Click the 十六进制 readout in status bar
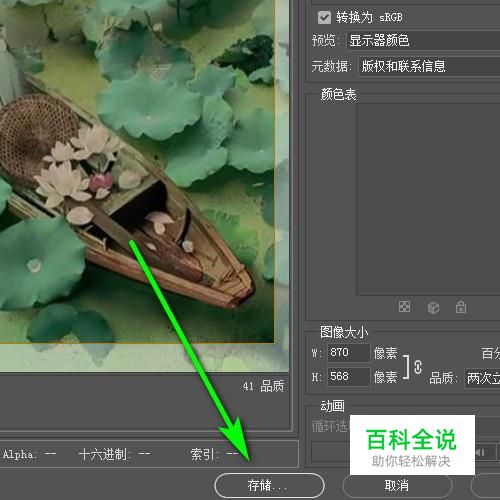This screenshot has width=500, height=500. [114, 454]
